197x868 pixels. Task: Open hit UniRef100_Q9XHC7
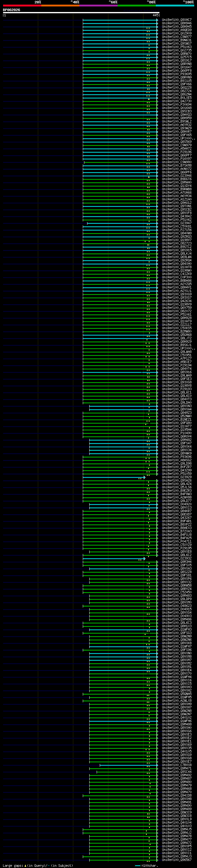tap(177, 20)
